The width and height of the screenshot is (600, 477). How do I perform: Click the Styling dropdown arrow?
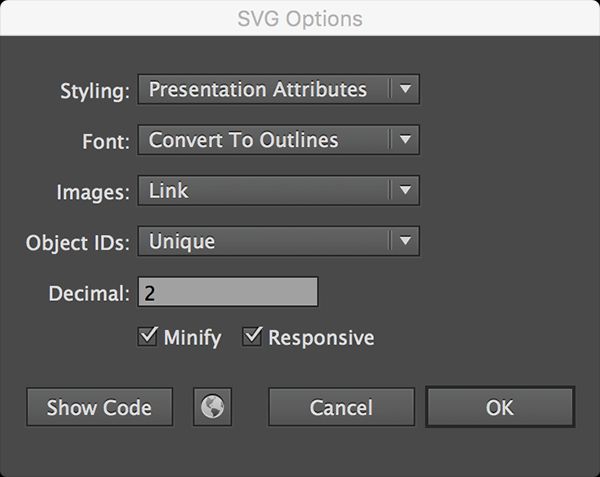(404, 89)
